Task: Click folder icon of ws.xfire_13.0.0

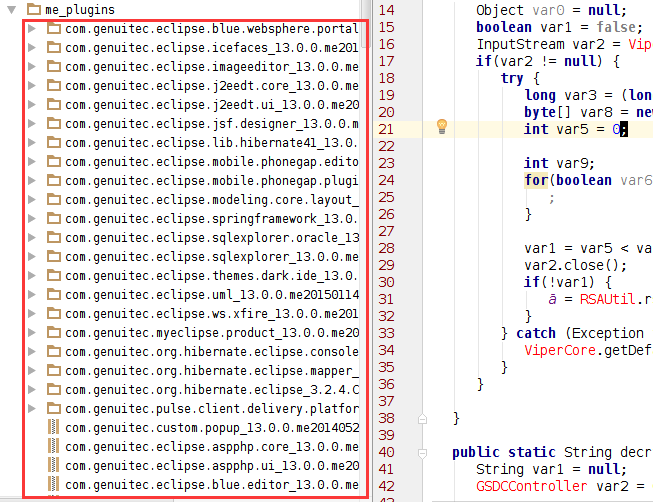Action: (x=54, y=313)
